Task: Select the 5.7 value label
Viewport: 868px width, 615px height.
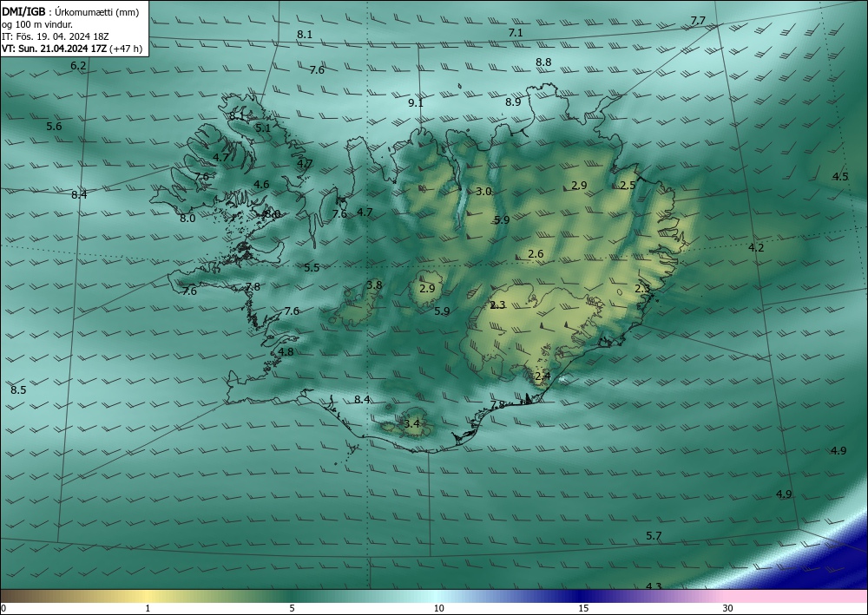Action: tap(654, 536)
